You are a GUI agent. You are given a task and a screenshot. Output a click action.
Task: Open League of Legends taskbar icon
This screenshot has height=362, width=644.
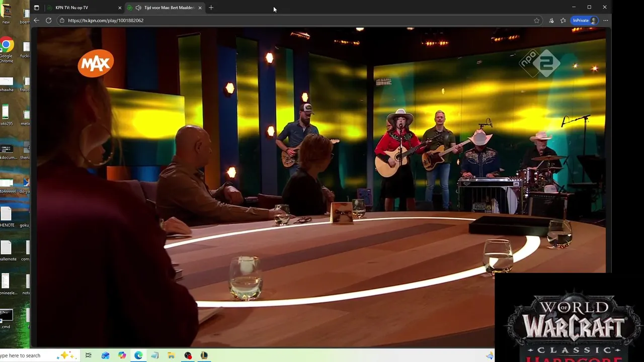click(x=204, y=355)
